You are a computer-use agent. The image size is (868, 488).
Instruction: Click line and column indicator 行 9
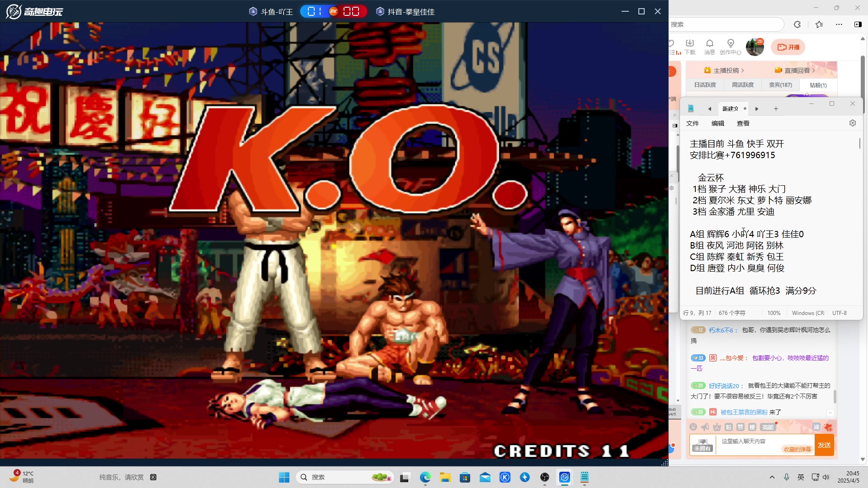697,313
